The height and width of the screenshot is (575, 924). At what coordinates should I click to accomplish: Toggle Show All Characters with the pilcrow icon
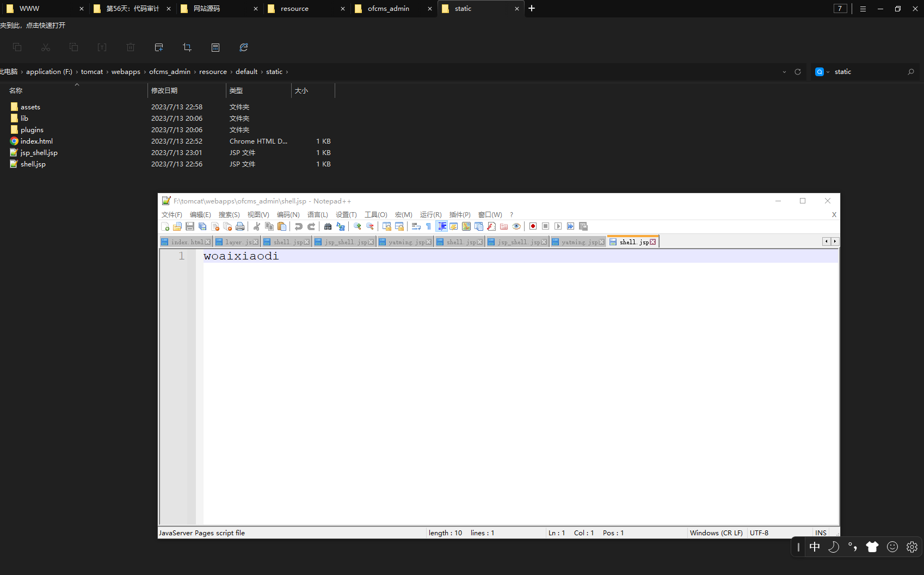428,226
